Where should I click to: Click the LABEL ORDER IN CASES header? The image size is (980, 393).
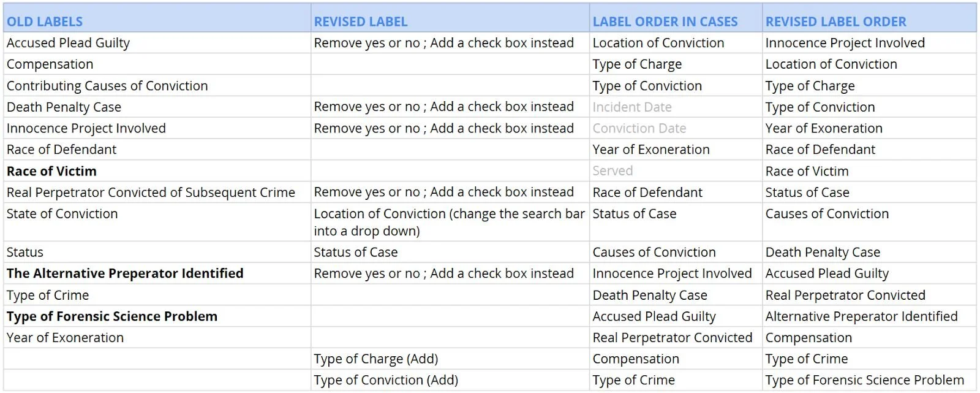676,18
